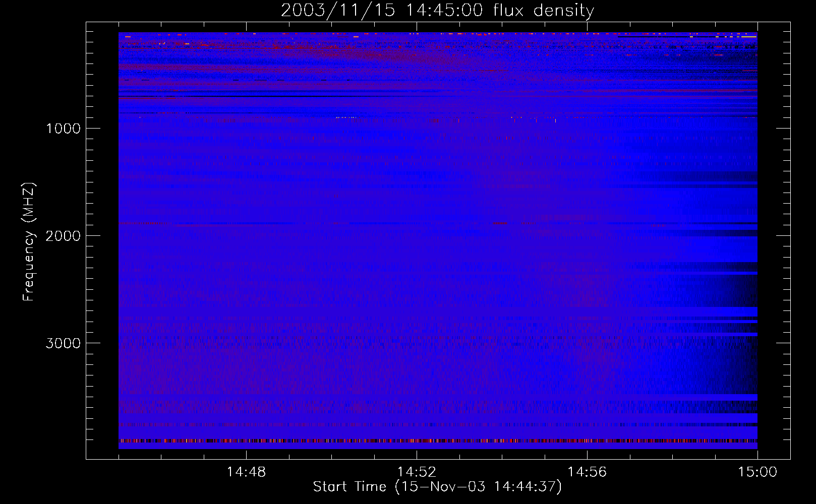
Task: Click the 14:48 time tick label
Action: [246, 472]
